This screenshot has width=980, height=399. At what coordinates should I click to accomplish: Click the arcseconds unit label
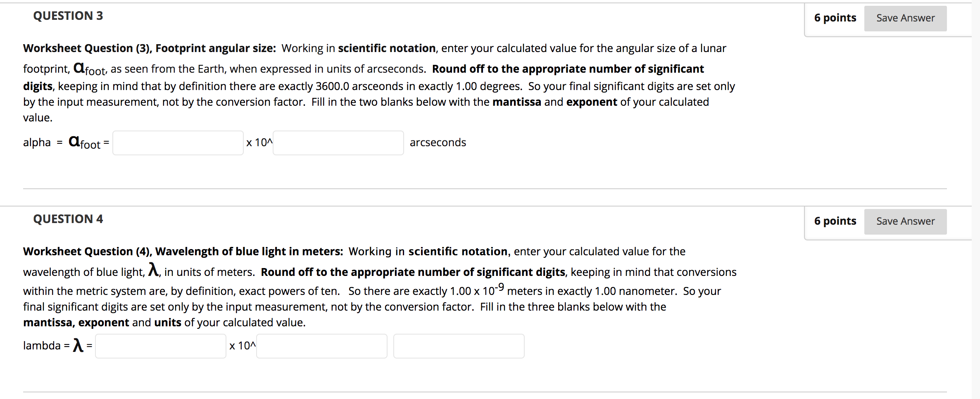click(438, 142)
